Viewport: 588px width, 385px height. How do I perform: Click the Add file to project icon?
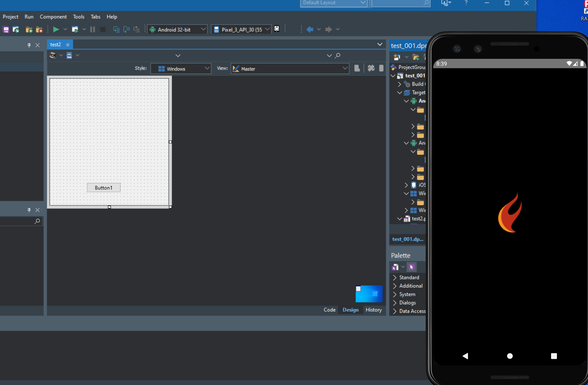(29, 29)
